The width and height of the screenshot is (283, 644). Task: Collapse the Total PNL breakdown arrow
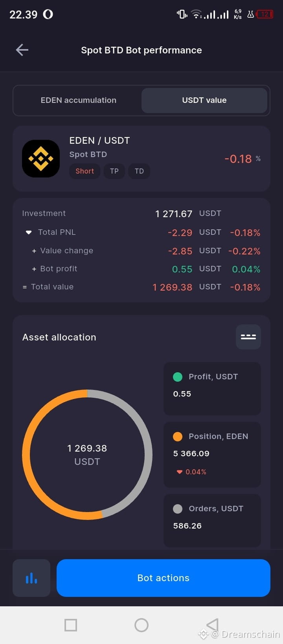point(29,232)
